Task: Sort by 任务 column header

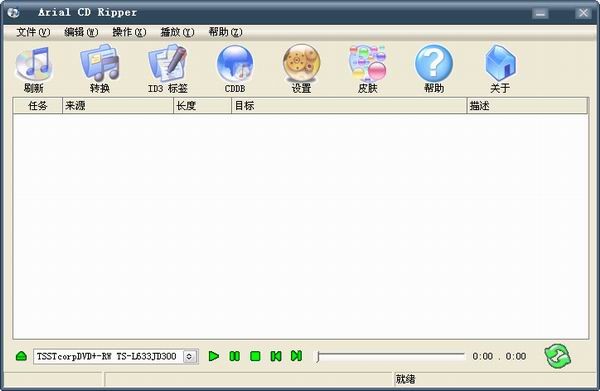Action: tap(38, 106)
